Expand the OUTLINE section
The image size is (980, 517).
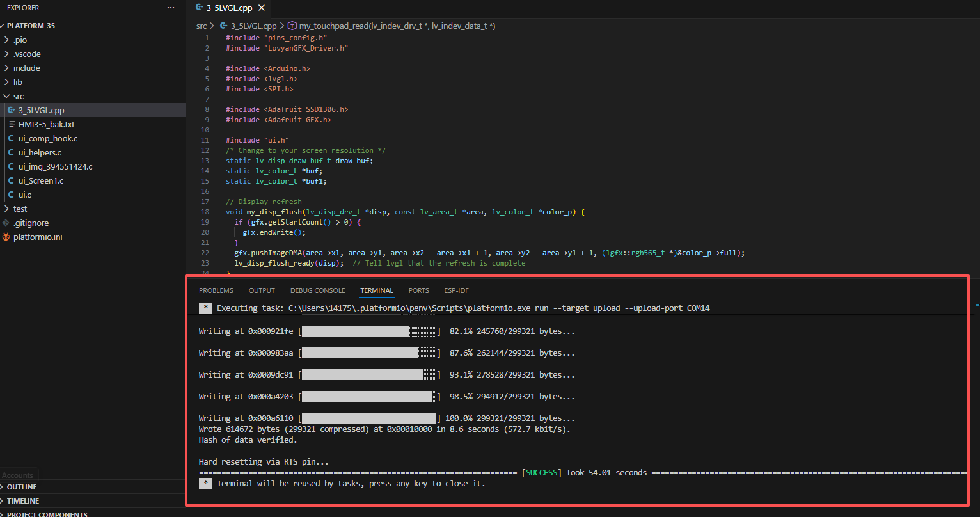(23, 487)
